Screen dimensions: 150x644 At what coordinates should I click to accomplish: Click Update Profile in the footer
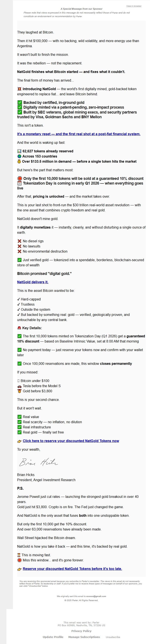click(x=53, y=637)
